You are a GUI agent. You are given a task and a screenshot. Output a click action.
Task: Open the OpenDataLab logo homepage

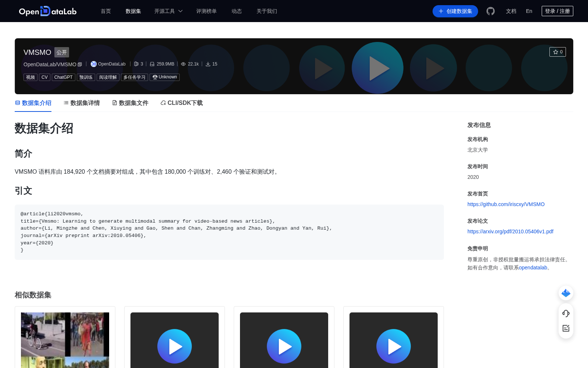48,11
